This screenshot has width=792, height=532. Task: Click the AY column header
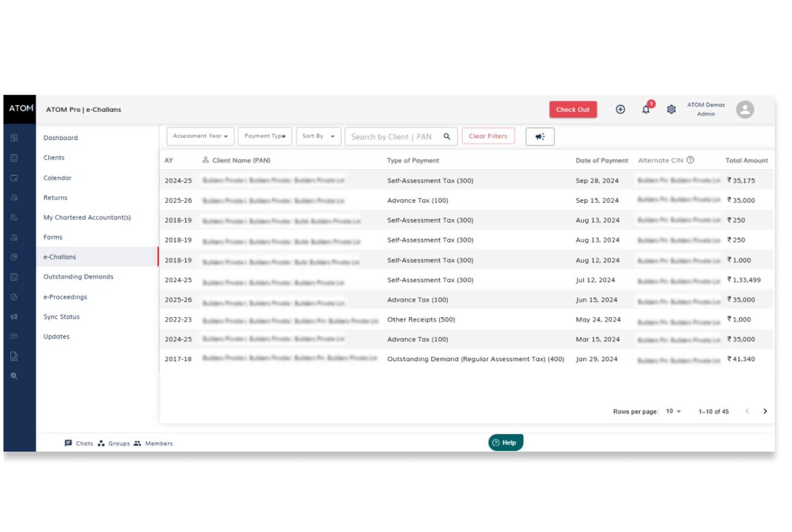(x=169, y=160)
